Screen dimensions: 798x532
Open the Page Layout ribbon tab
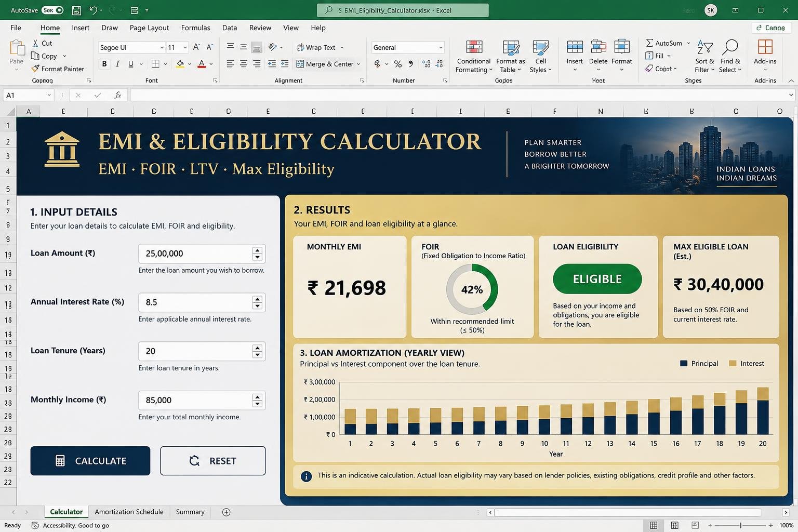pyautogui.click(x=149, y=28)
